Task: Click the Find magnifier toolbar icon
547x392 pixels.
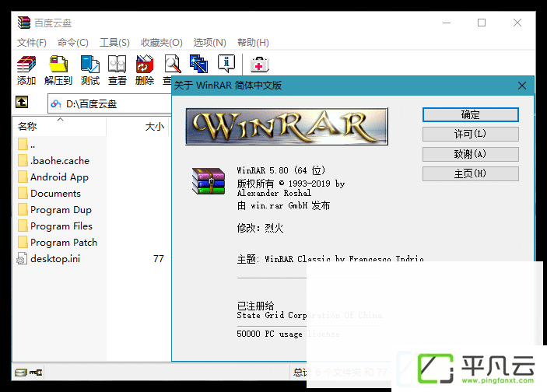Action: click(x=172, y=65)
